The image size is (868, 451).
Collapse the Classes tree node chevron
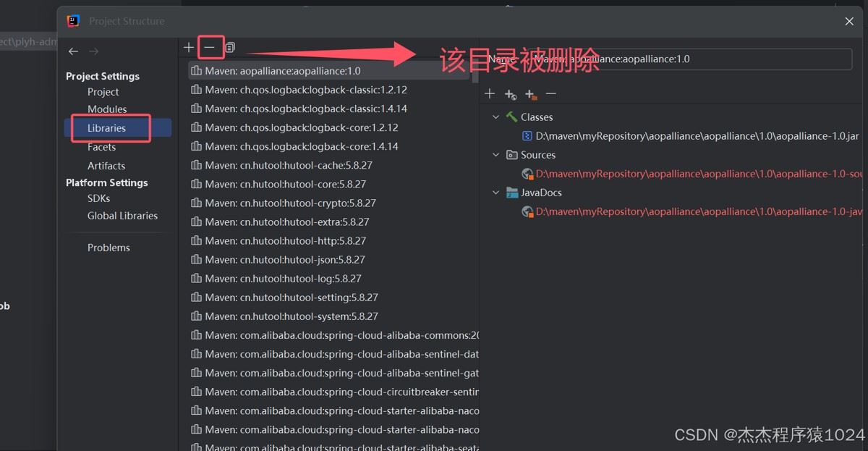click(495, 117)
